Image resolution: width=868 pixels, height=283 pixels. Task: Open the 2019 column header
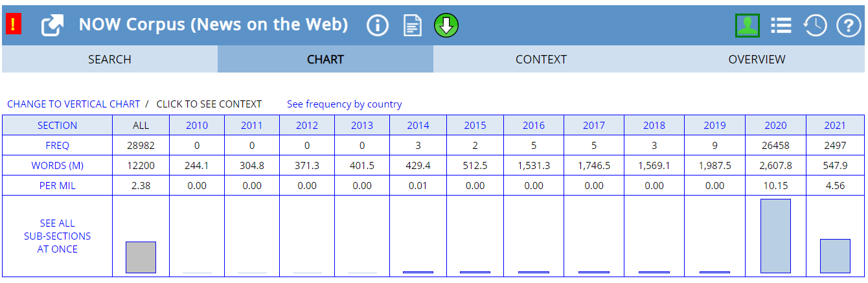[x=714, y=126]
